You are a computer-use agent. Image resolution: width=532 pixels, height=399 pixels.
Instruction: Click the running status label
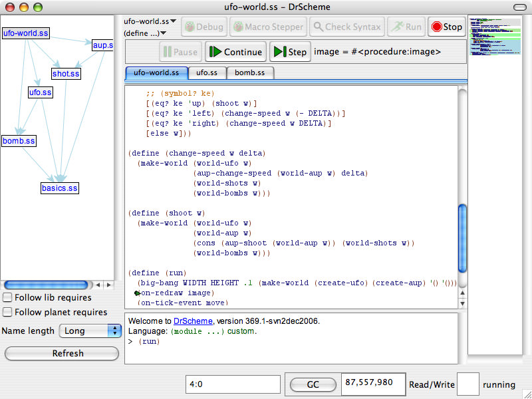pyautogui.click(x=499, y=385)
